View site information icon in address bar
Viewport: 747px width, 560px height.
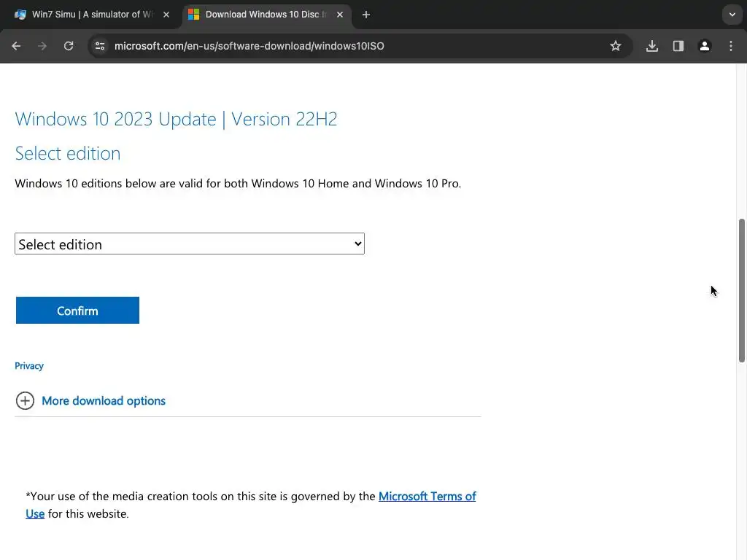(100, 46)
